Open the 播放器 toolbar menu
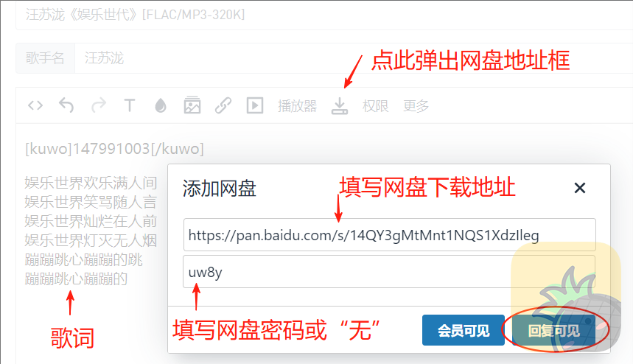Image resolution: width=633 pixels, height=364 pixels. 297,106
